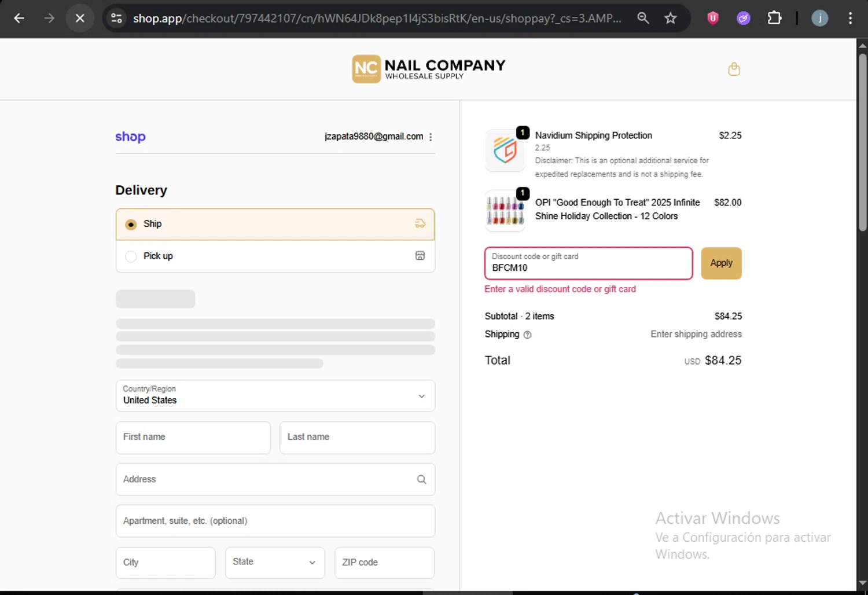868x595 pixels.
Task: Focus the City field
Action: pyautogui.click(x=165, y=563)
